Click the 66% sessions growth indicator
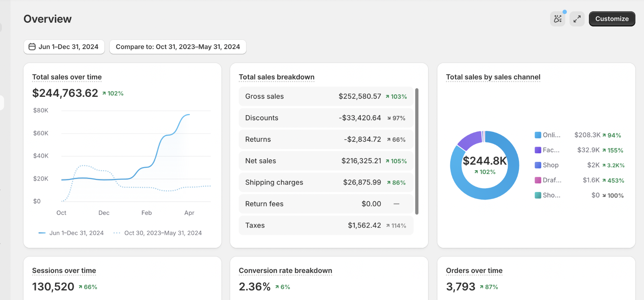 (88, 287)
